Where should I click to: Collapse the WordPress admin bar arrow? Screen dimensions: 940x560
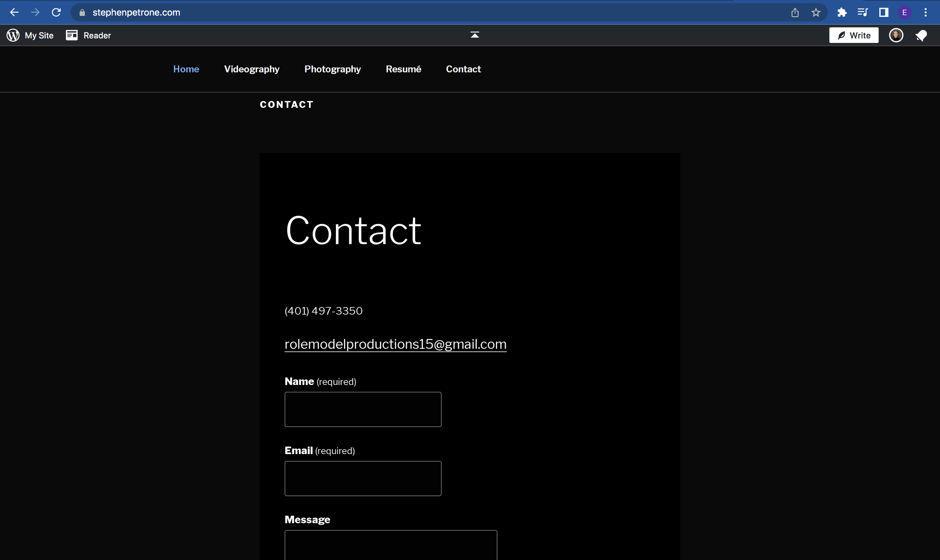coord(475,35)
